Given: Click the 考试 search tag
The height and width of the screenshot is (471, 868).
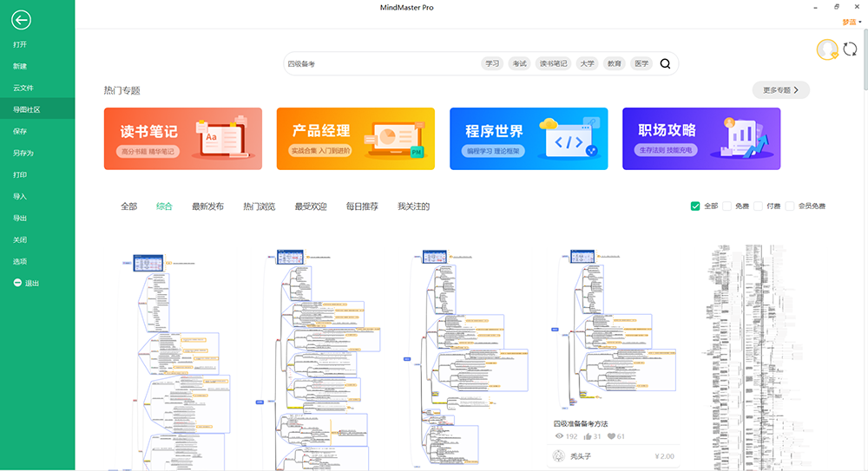Looking at the screenshot, I should pos(519,63).
